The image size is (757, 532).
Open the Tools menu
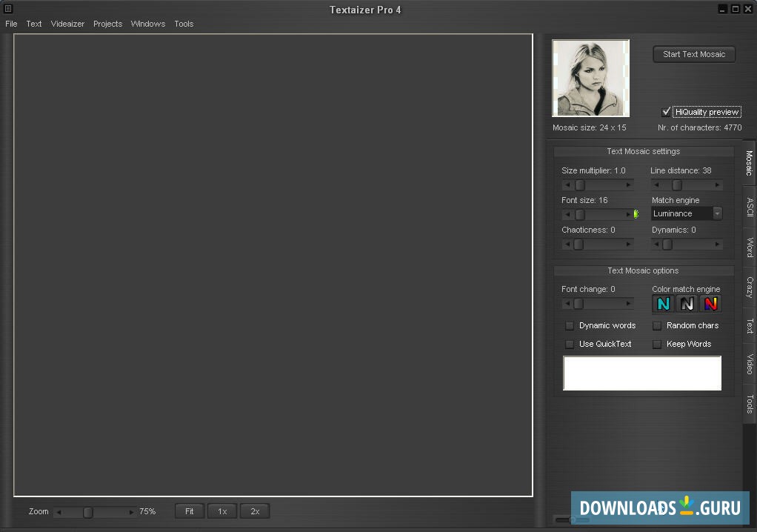[x=184, y=24]
